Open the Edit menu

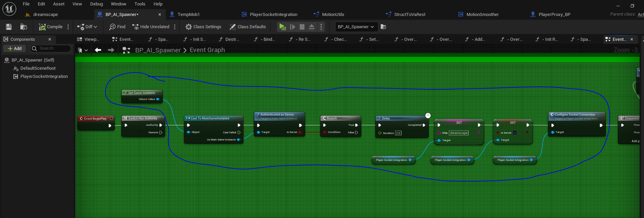tap(42, 4)
